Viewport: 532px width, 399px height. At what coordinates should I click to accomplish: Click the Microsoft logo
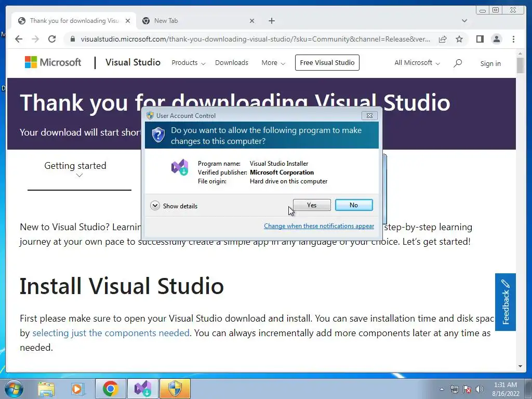pos(53,62)
